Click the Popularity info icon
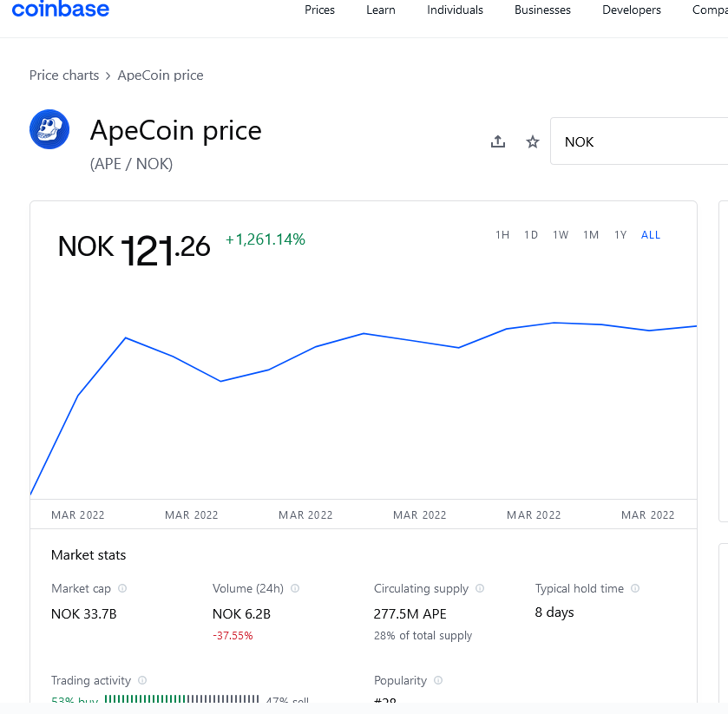The image size is (728, 714). pyautogui.click(x=438, y=680)
